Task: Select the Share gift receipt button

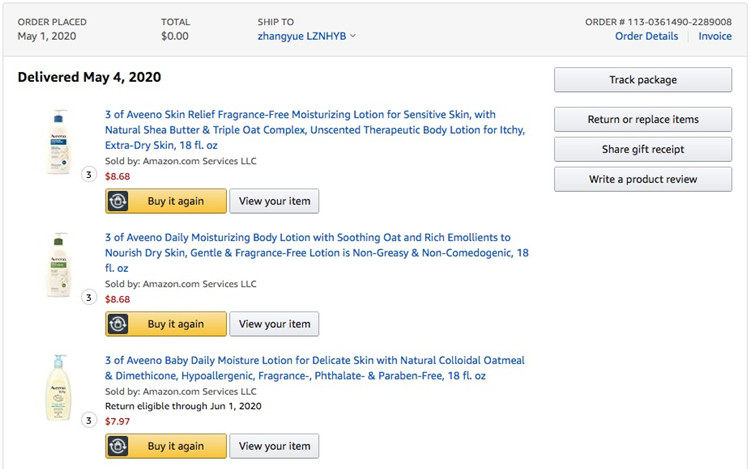Action: point(643,150)
